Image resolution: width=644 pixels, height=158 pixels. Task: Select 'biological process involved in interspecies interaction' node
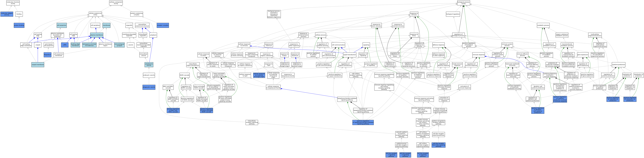click(274, 14)
